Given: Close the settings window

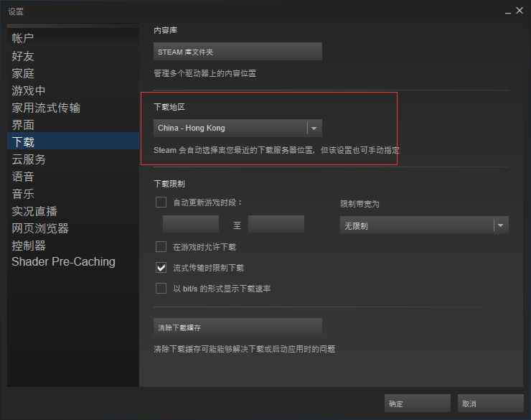Looking at the screenshot, I should pyautogui.click(x=520, y=11).
